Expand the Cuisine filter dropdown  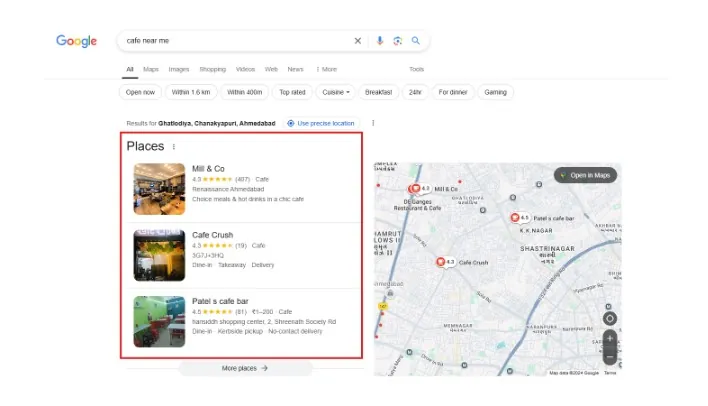point(335,92)
